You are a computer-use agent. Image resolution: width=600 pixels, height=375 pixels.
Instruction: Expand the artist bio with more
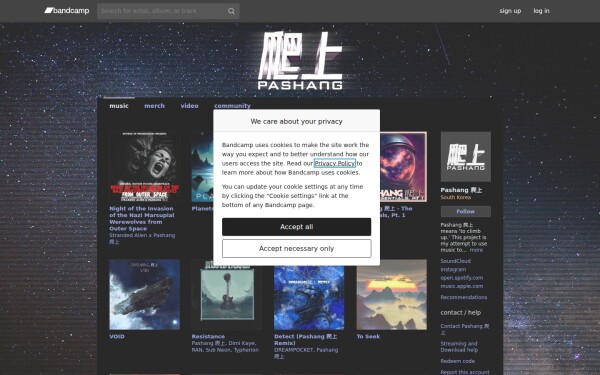pos(476,250)
